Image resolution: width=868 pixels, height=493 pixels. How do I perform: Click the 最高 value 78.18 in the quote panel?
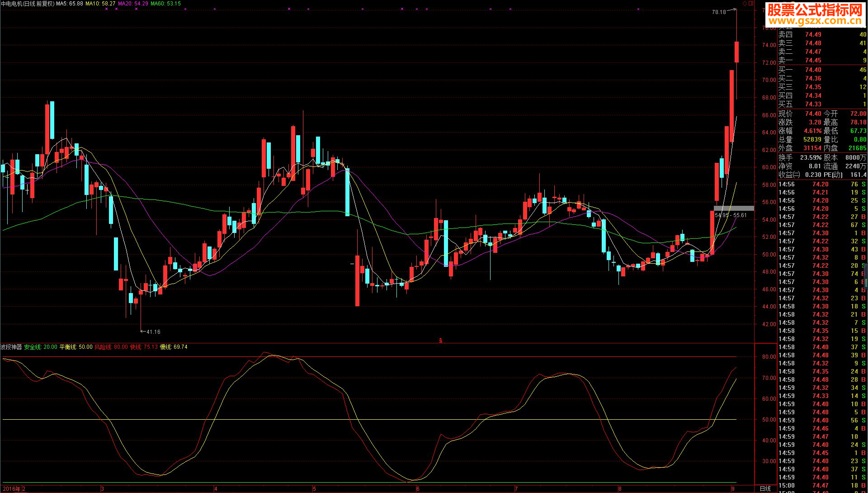[858, 122]
